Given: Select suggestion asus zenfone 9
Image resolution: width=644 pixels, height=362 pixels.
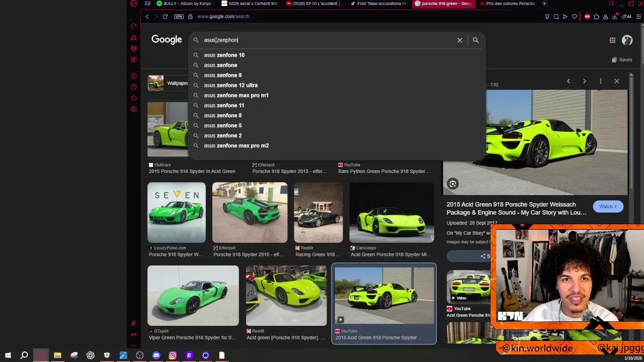Looking at the screenshot, I should click(x=337, y=75).
